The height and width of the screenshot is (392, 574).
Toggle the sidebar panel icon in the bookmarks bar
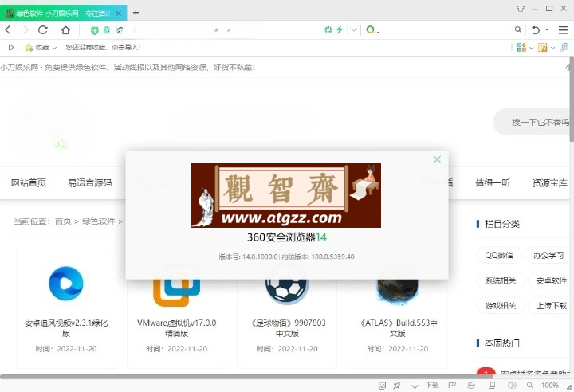(x=11, y=47)
